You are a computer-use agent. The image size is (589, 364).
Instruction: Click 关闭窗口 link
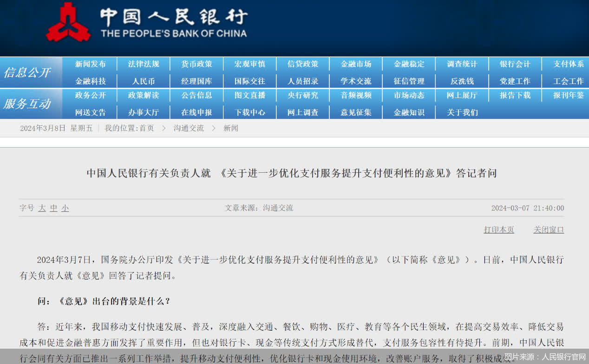pyautogui.click(x=549, y=230)
